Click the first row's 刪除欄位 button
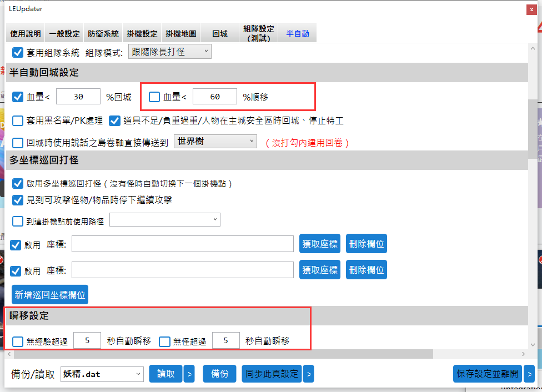The image size is (542, 392). 367,244
